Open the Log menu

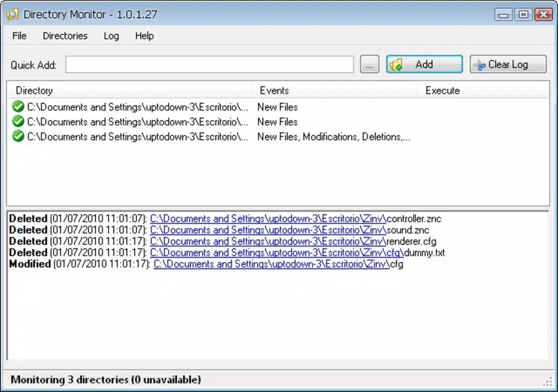click(111, 36)
